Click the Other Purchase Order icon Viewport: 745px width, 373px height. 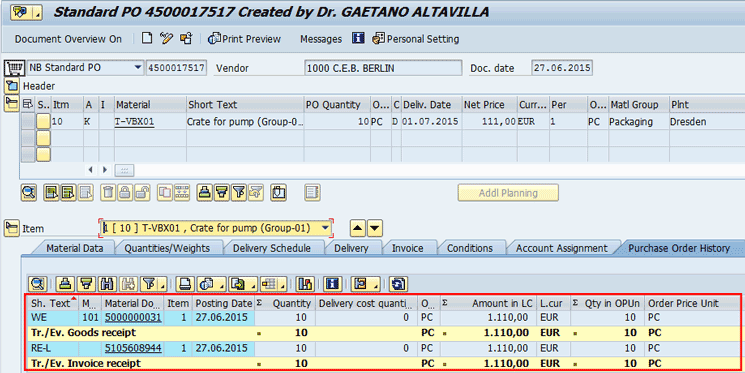(186, 38)
